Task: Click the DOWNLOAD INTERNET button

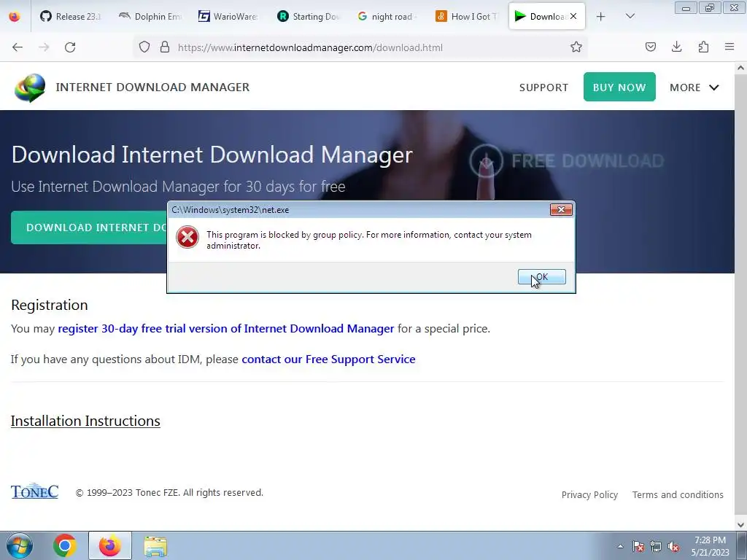Action: [x=89, y=227]
